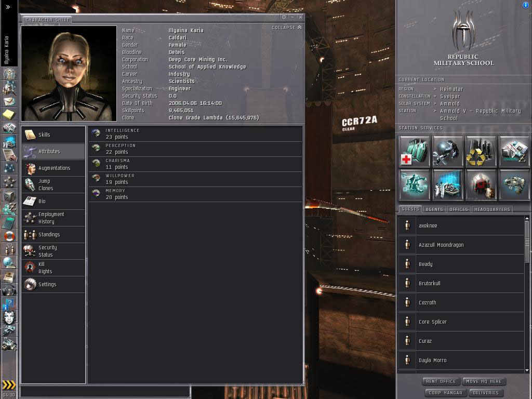Switch to the Headquarters tab
The image size is (532, 399).
point(492,209)
